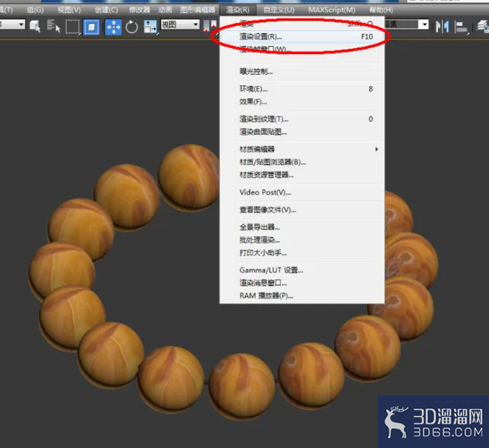Toggle the Window/Crossing selection mode

[x=91, y=27]
